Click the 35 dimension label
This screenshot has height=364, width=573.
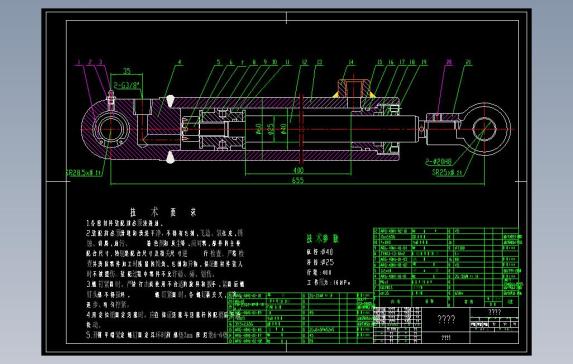tap(126, 71)
